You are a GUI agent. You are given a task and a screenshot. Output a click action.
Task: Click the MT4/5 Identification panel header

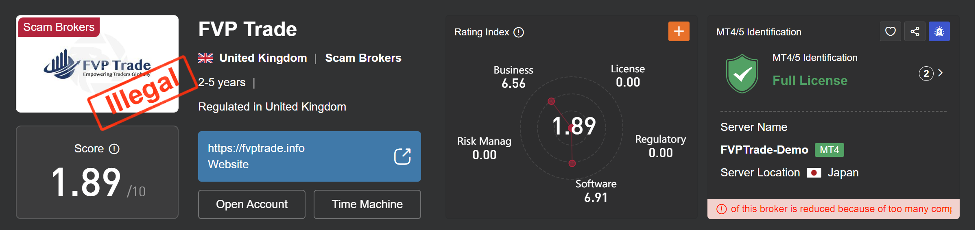coord(759,32)
